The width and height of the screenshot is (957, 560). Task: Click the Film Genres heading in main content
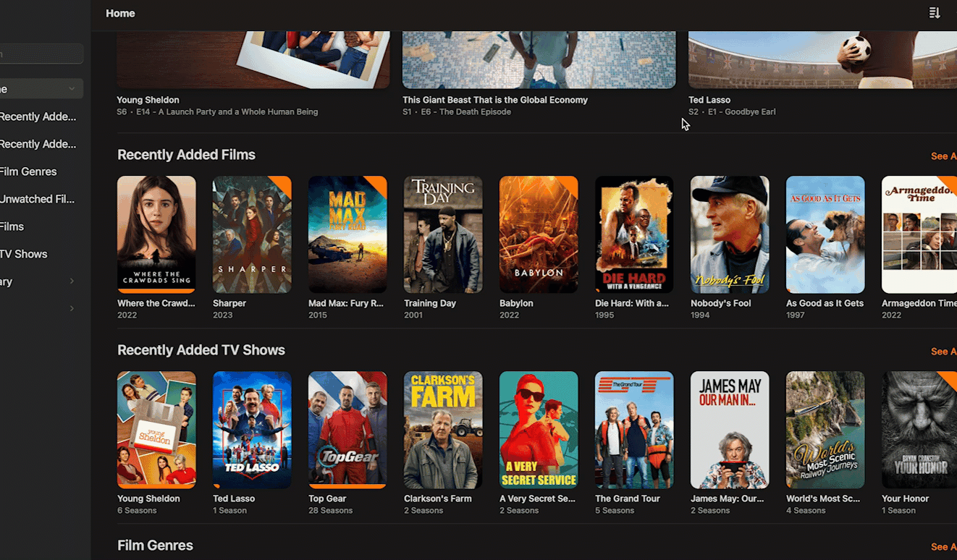click(x=155, y=546)
